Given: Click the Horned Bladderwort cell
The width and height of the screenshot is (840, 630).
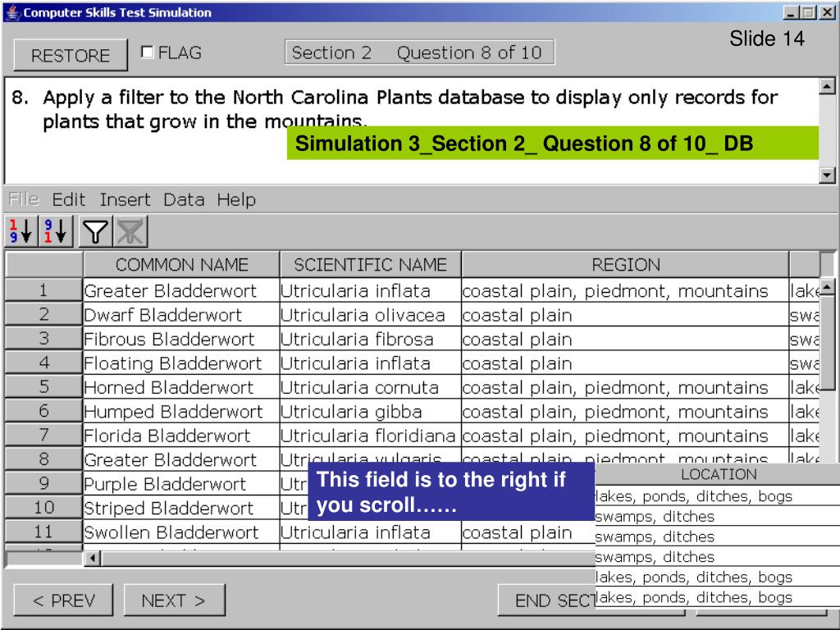Looking at the screenshot, I should [x=181, y=387].
